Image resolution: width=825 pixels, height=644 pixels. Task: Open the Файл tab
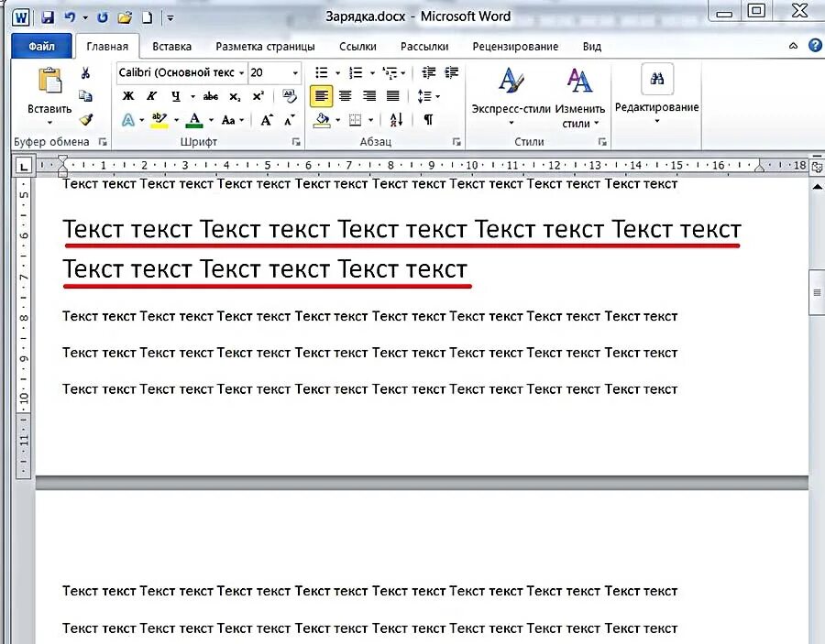41,47
